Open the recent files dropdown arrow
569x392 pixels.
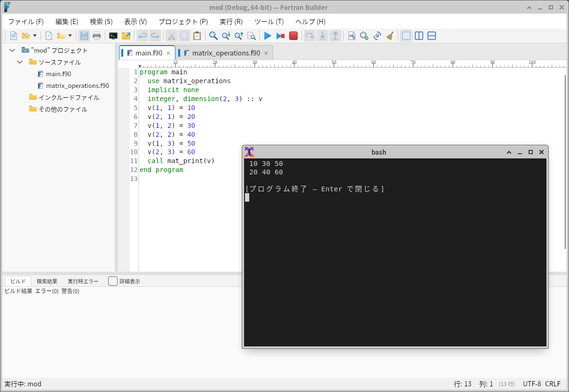[70, 36]
